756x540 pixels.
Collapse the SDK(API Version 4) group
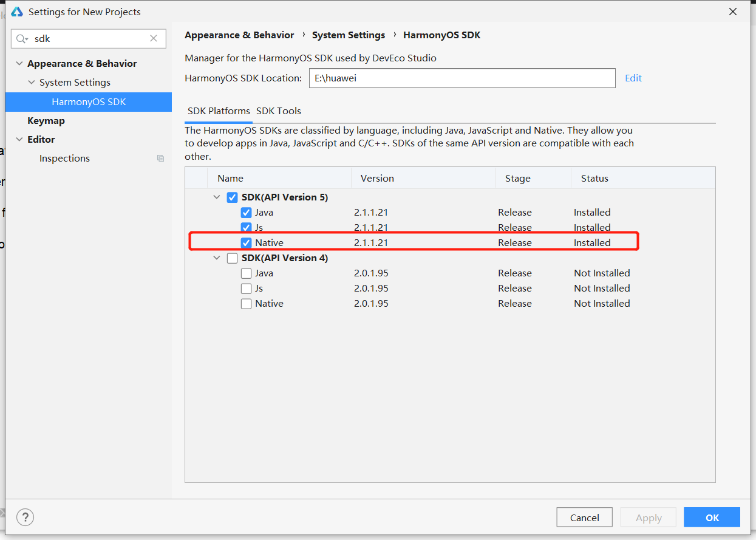217,258
